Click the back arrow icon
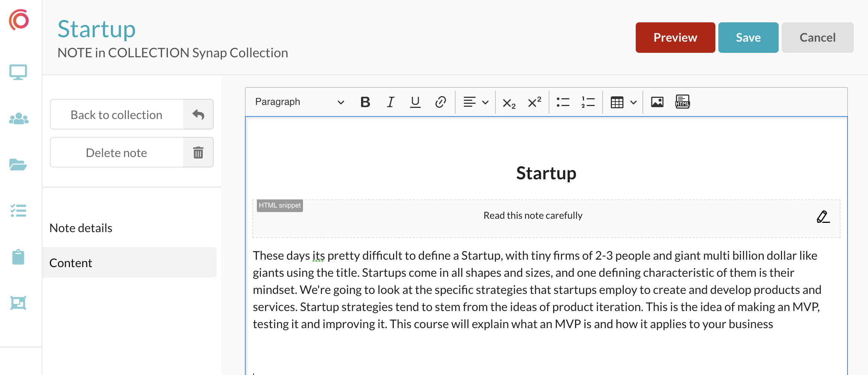This screenshot has width=868, height=375. click(198, 115)
